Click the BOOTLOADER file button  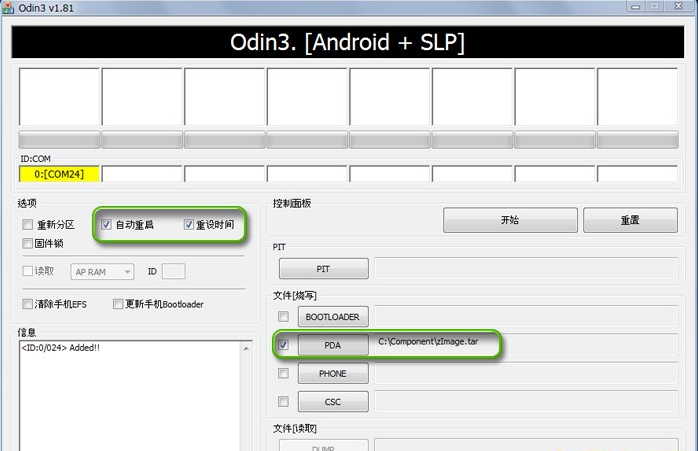point(333,317)
